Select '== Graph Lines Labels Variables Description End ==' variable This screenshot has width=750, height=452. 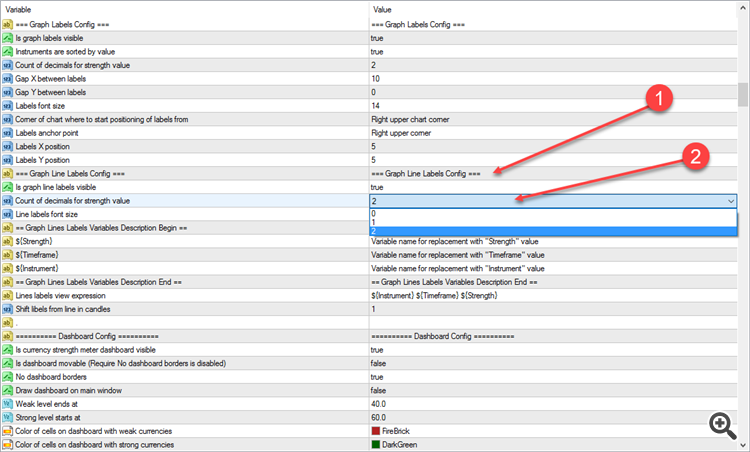(99, 282)
